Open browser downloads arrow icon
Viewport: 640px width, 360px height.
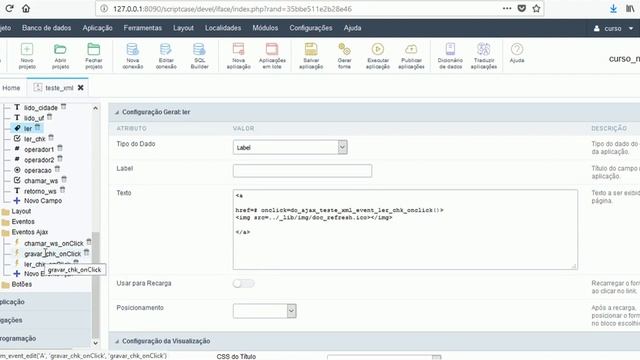(x=613, y=9)
